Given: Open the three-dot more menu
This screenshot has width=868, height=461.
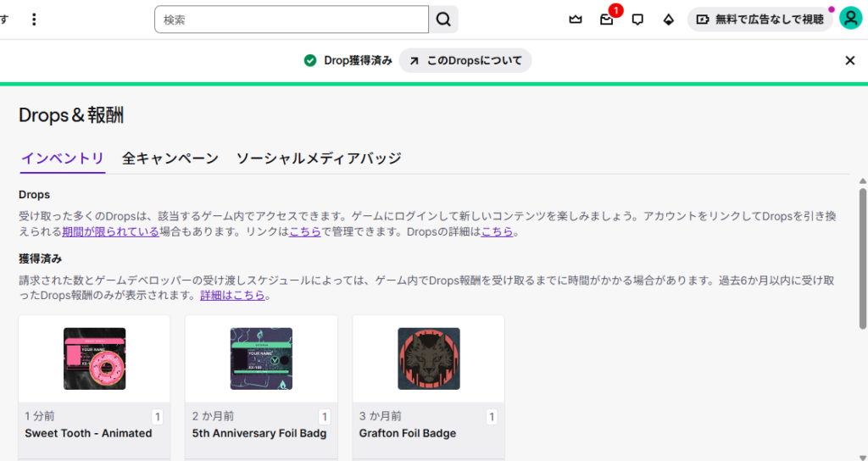Looking at the screenshot, I should point(34,19).
